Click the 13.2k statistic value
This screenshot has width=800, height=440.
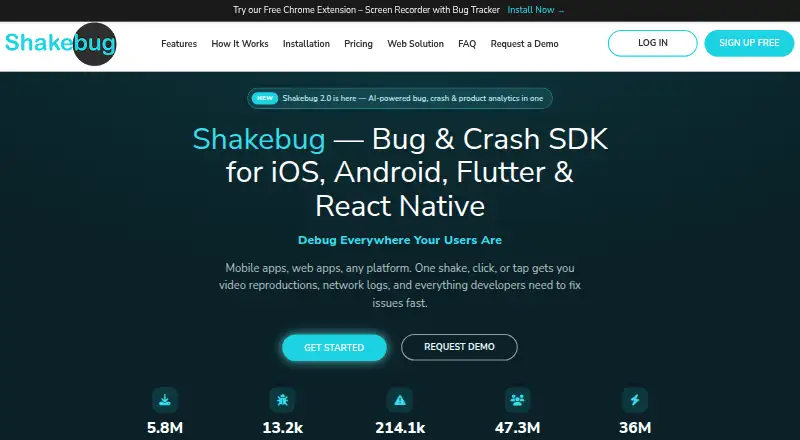click(x=282, y=428)
